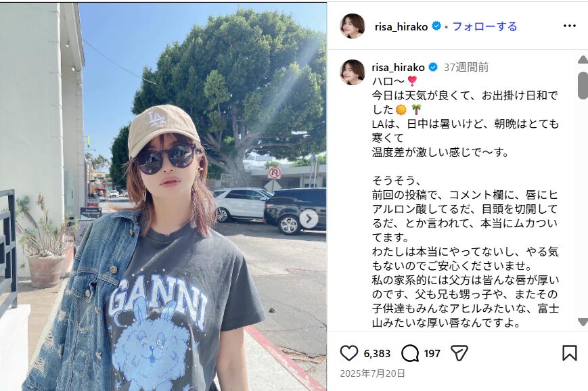Click the フォローする follow button

pos(484,26)
